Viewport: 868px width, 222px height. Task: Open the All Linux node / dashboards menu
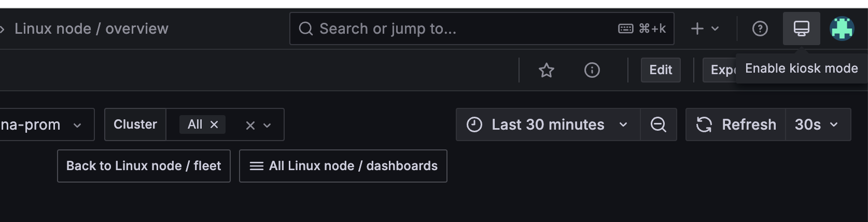click(343, 166)
